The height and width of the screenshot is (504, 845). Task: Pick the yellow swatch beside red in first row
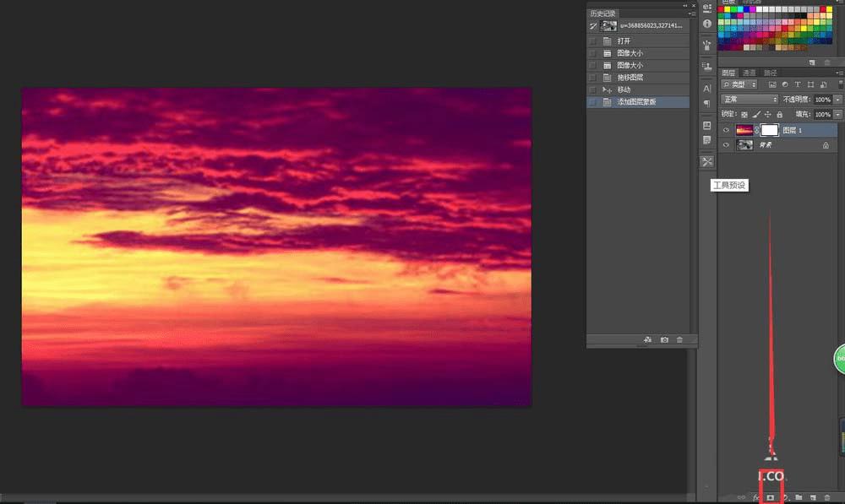tap(727, 9)
